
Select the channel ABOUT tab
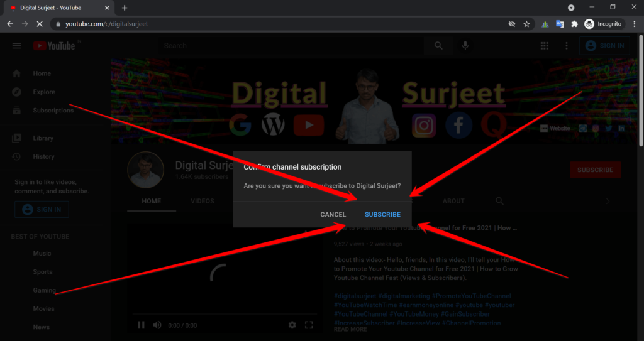pos(453,201)
